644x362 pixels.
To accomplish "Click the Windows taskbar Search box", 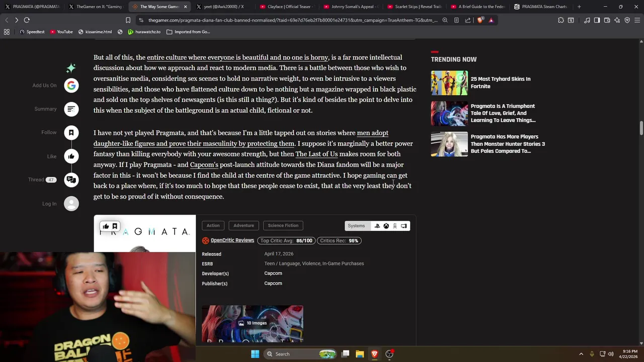I will 301,354.
